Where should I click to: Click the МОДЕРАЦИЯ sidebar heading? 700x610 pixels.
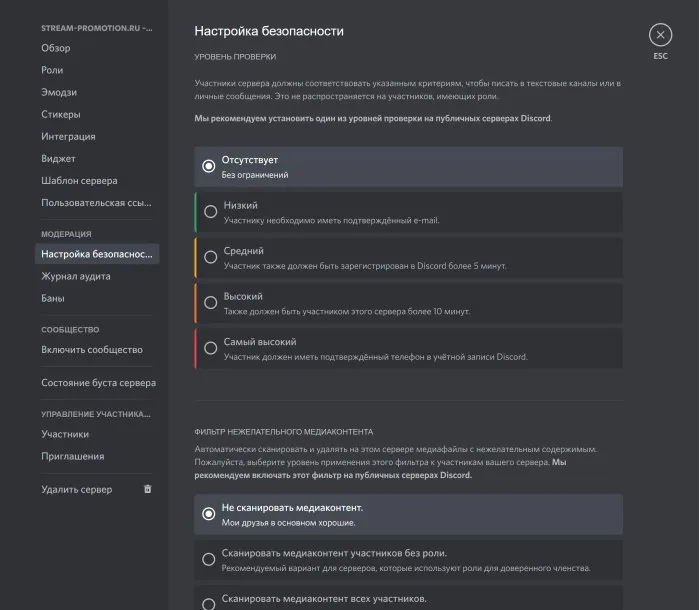[x=66, y=234]
